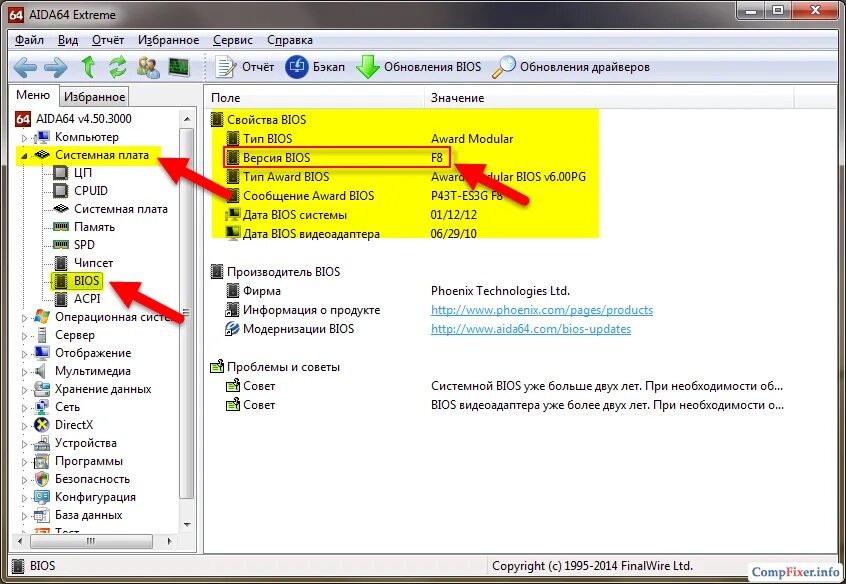Expand the Сеть tree node
This screenshot has height=584, width=846.
pos(24,408)
